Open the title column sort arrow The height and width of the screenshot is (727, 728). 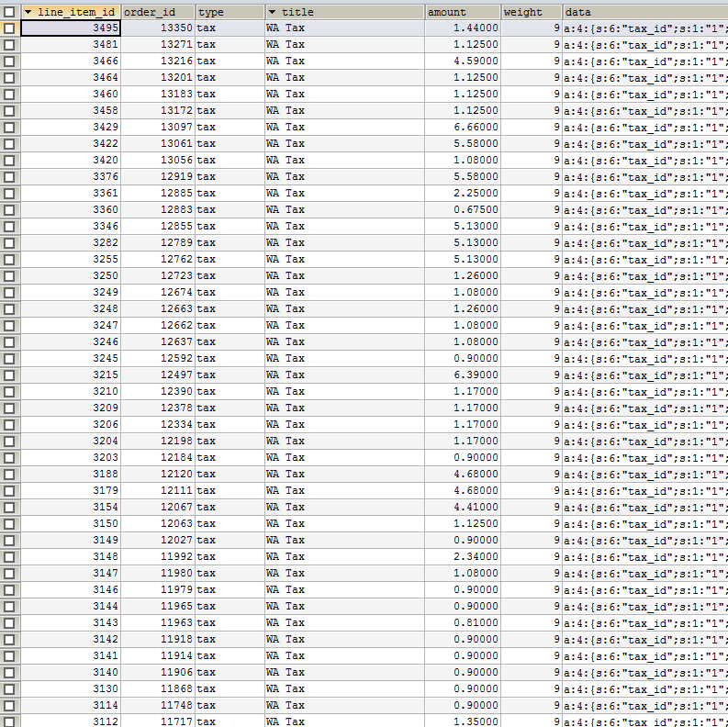[x=272, y=12]
